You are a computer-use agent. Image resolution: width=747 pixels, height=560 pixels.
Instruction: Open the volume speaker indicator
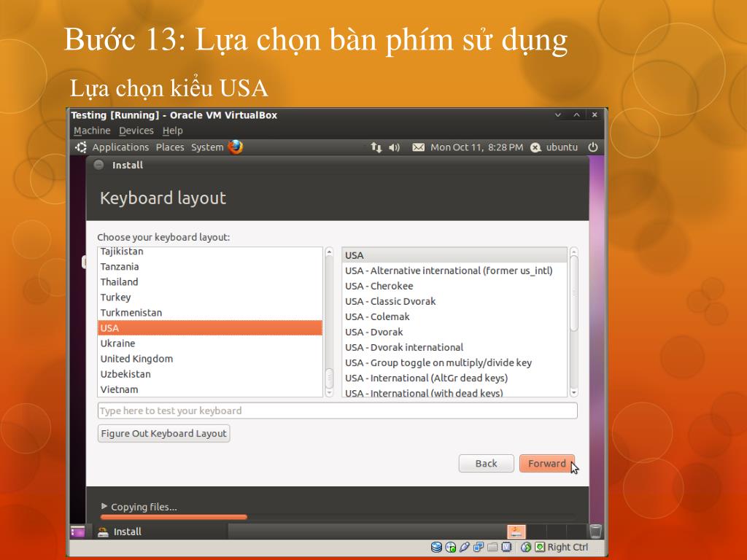click(394, 147)
